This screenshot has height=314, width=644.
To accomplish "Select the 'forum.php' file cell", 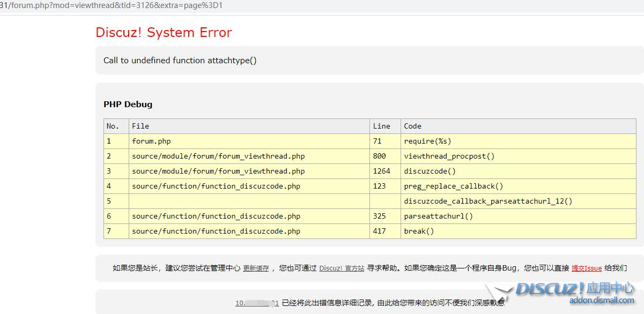I will tap(249, 141).
